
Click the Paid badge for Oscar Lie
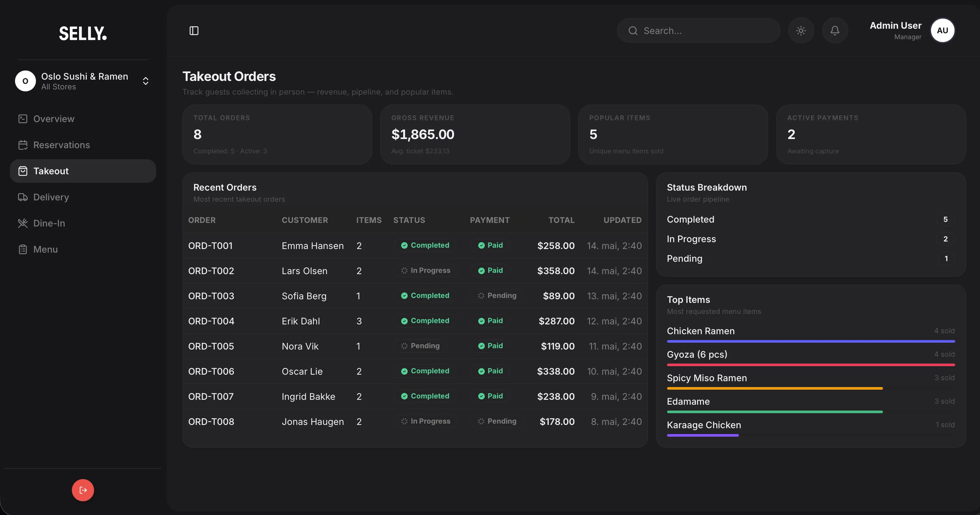(x=490, y=371)
